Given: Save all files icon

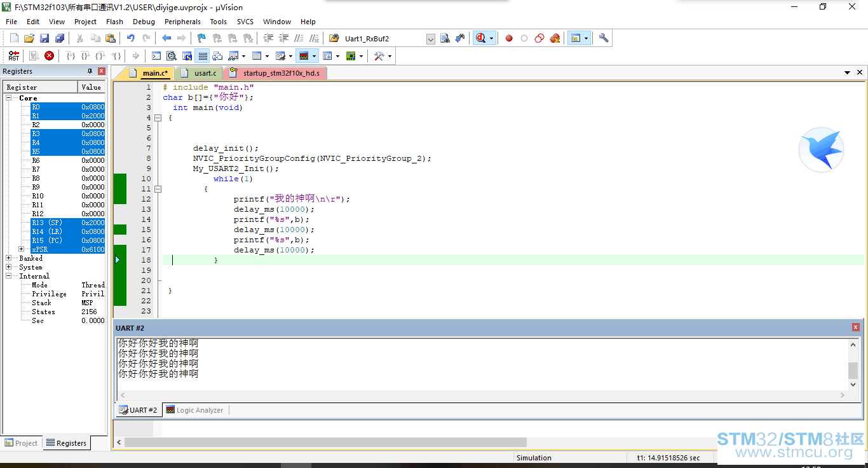Looking at the screenshot, I should point(60,38).
